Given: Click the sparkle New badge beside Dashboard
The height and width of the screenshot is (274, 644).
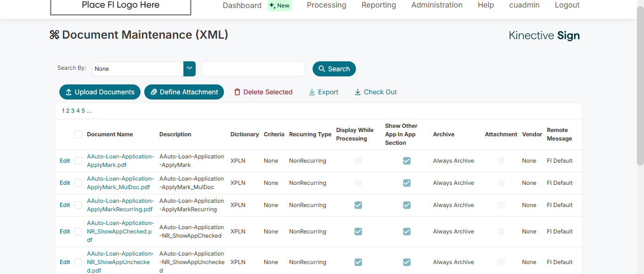Looking at the screenshot, I should [280, 6].
